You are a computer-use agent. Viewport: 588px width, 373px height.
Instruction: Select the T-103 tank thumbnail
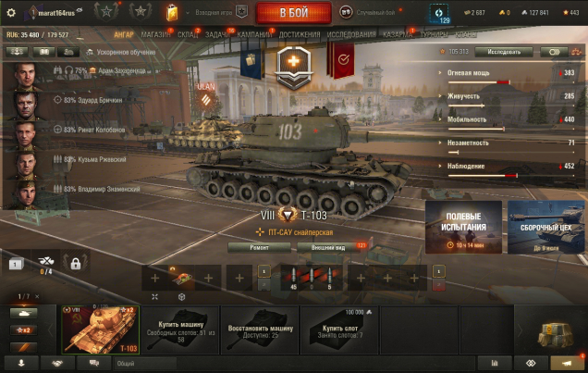tap(100, 329)
